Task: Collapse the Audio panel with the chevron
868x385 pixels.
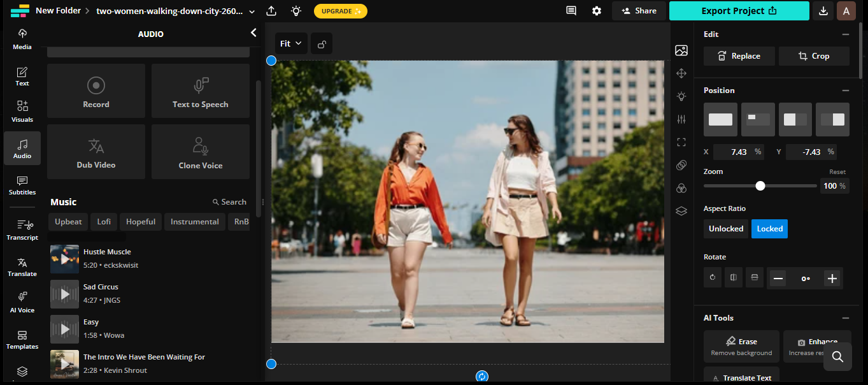Action: [x=253, y=32]
